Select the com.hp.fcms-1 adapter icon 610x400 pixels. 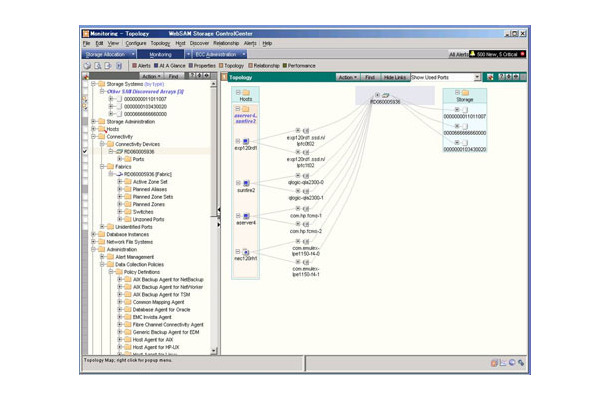point(306,209)
